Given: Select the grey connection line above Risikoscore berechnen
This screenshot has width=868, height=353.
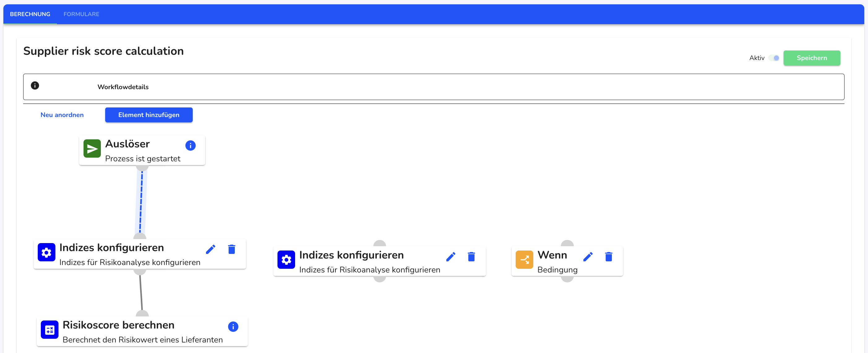Looking at the screenshot, I should (x=141, y=292).
